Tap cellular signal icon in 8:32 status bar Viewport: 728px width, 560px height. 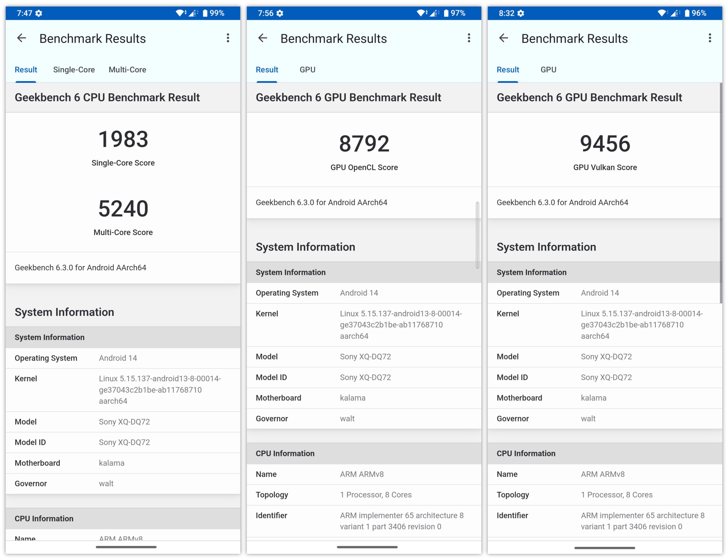tap(675, 13)
